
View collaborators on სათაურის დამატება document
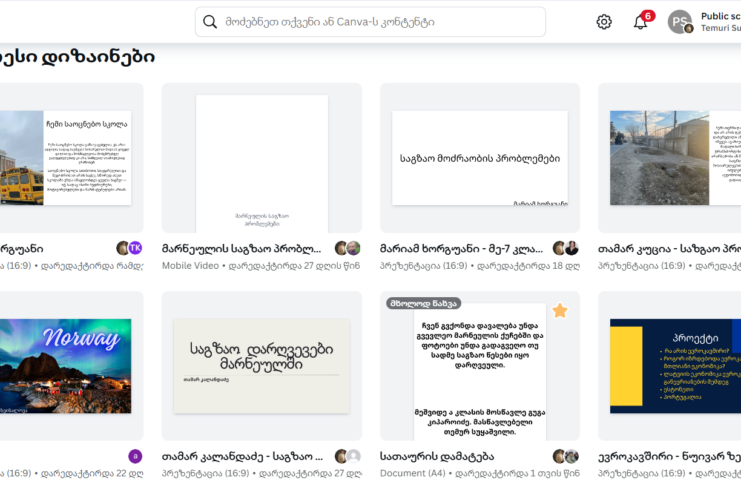click(x=566, y=456)
